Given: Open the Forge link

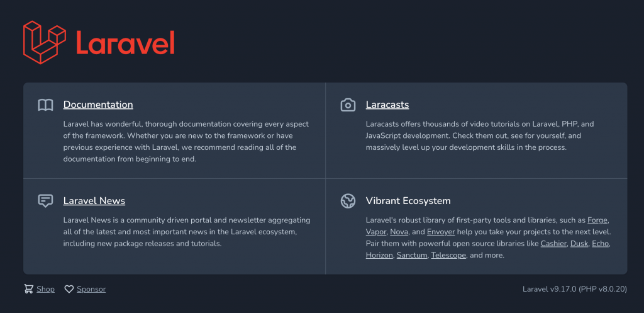Looking at the screenshot, I should click(x=597, y=220).
